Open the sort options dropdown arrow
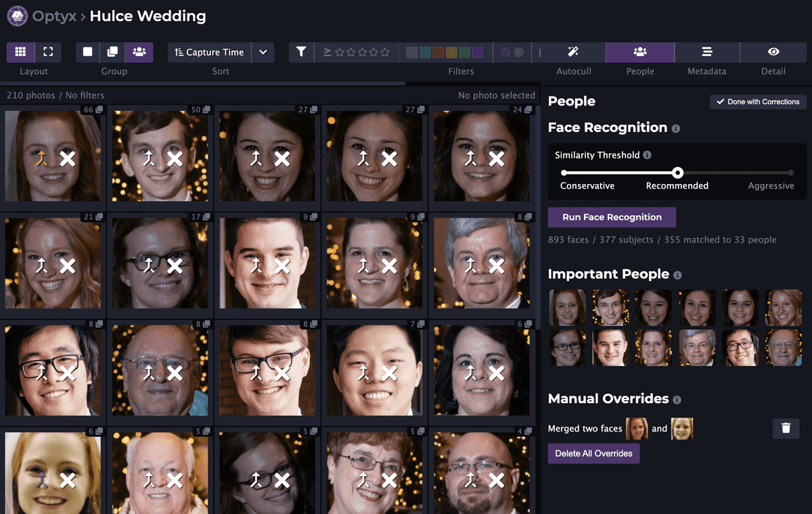The height and width of the screenshot is (514, 812). pyautogui.click(x=263, y=52)
